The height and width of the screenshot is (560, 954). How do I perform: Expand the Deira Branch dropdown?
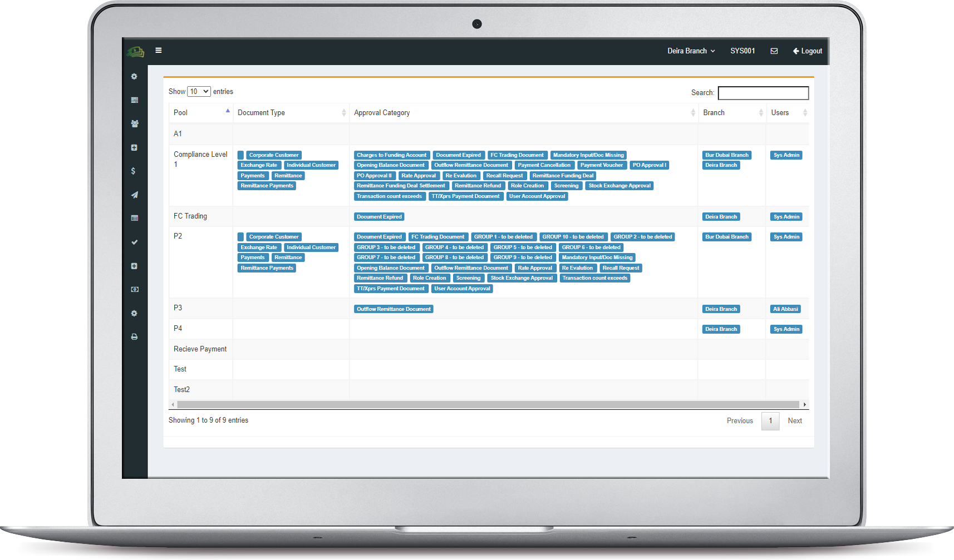[691, 51]
